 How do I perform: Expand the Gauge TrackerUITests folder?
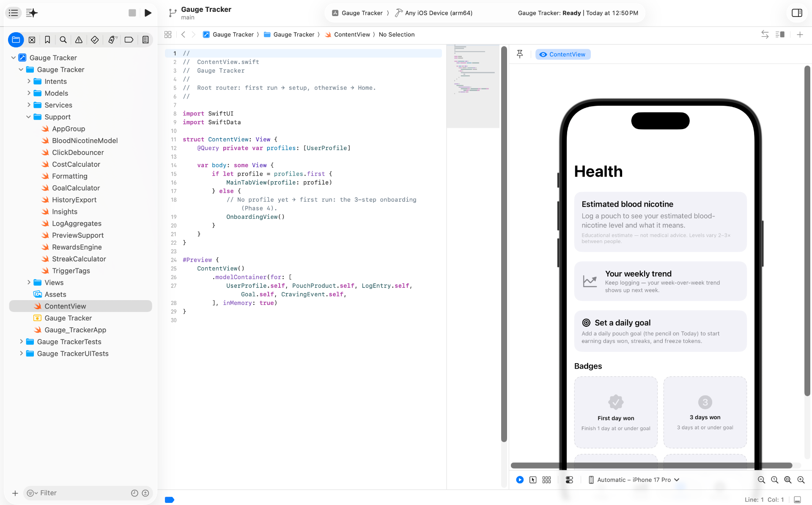click(x=21, y=353)
